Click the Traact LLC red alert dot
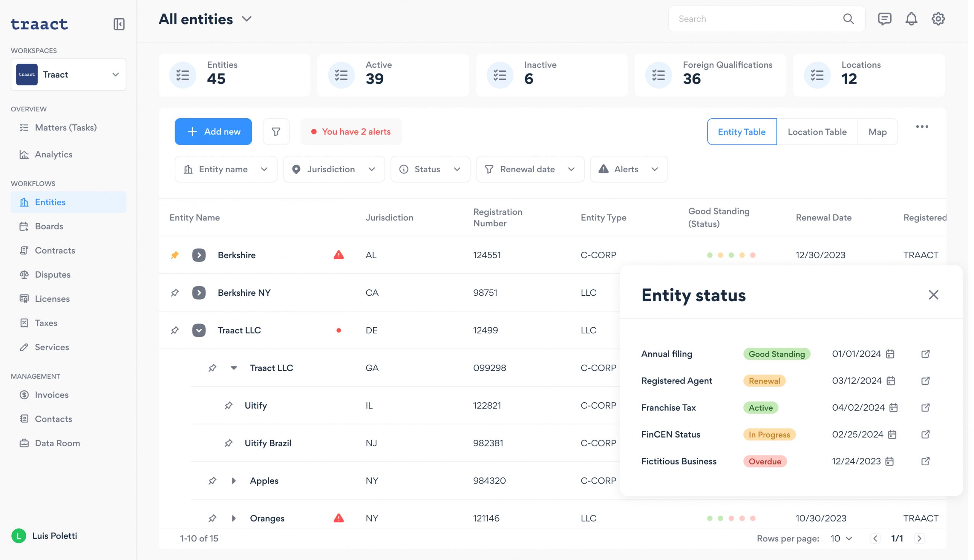The height and width of the screenshot is (560, 974). click(339, 330)
